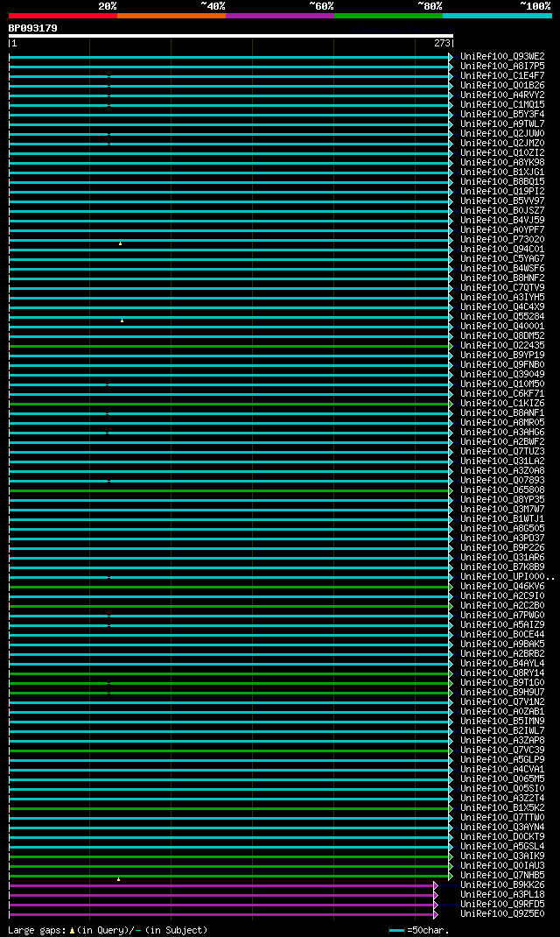Open hit UniRef100_B1XJG1

pos(502,173)
